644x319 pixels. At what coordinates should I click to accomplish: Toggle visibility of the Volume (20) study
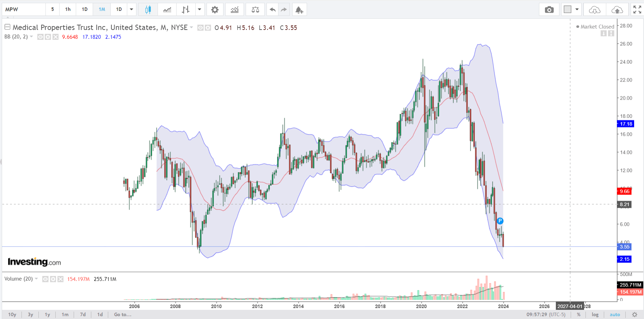pos(45,279)
